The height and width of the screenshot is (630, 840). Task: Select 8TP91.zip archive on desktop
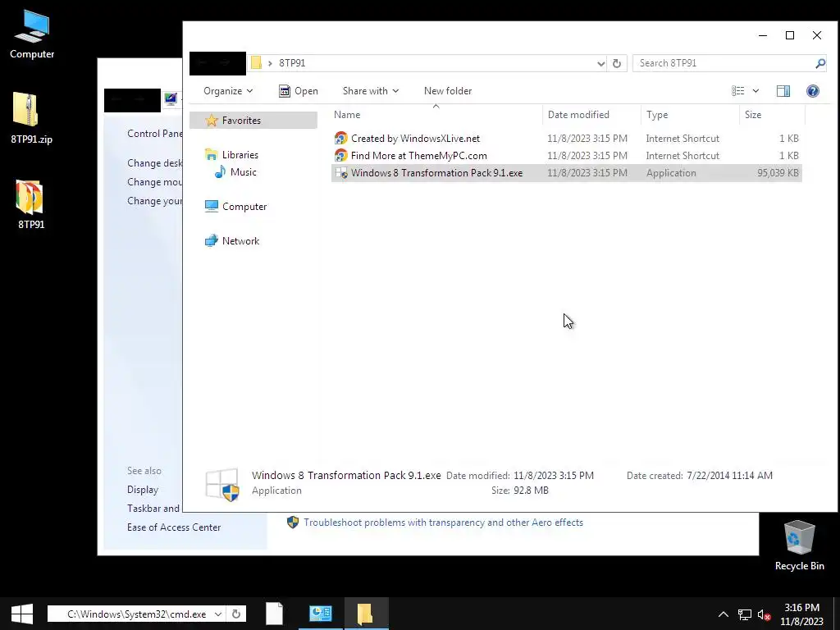[x=31, y=118]
